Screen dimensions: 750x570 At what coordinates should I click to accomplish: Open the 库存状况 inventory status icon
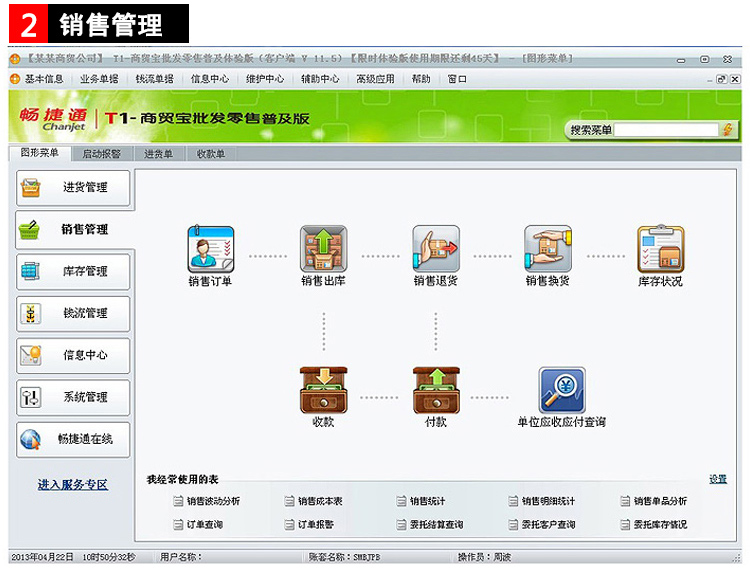point(661,249)
